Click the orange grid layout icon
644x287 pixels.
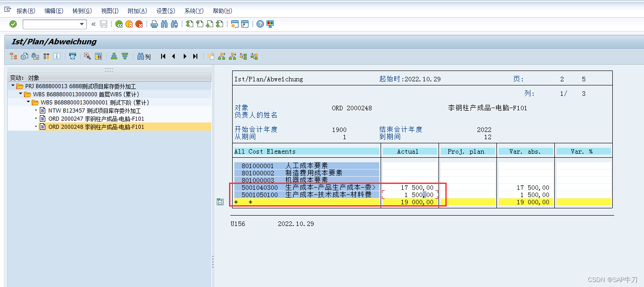46,56
